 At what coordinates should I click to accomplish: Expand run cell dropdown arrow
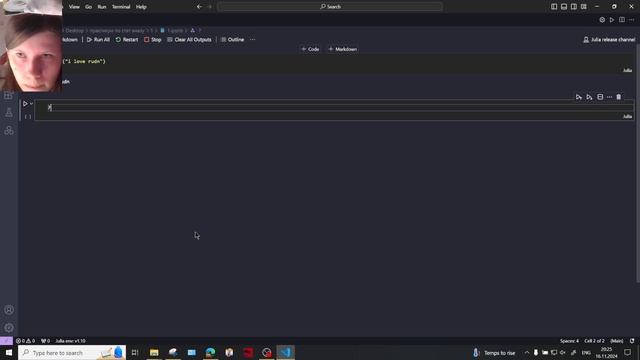(x=31, y=104)
